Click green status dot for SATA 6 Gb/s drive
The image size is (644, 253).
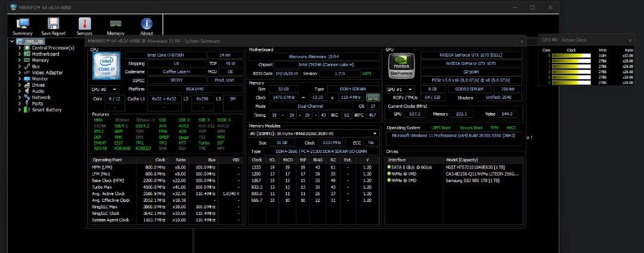click(389, 167)
